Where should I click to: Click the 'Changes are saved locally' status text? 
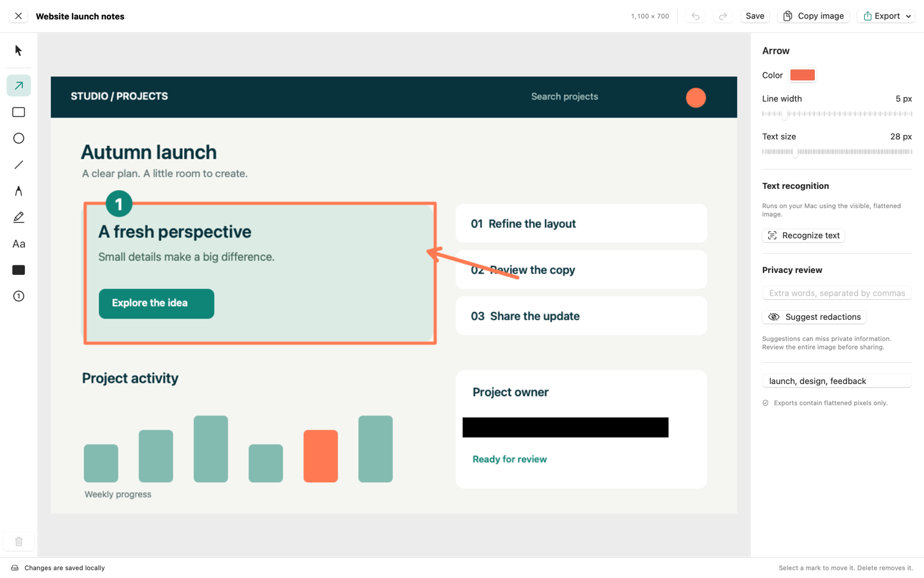pyautogui.click(x=64, y=568)
